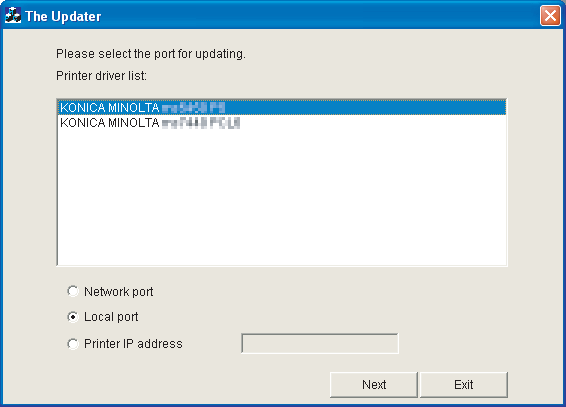Click the Next button

point(374,385)
